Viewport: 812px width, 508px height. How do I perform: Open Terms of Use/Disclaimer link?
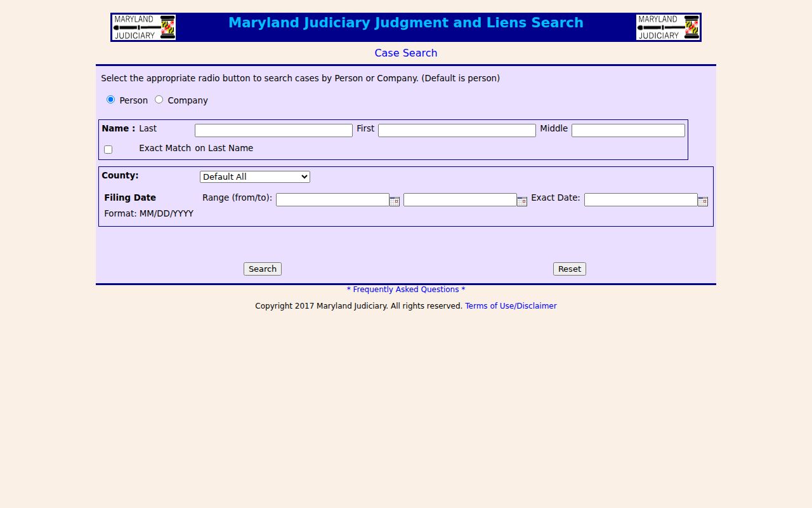511,306
